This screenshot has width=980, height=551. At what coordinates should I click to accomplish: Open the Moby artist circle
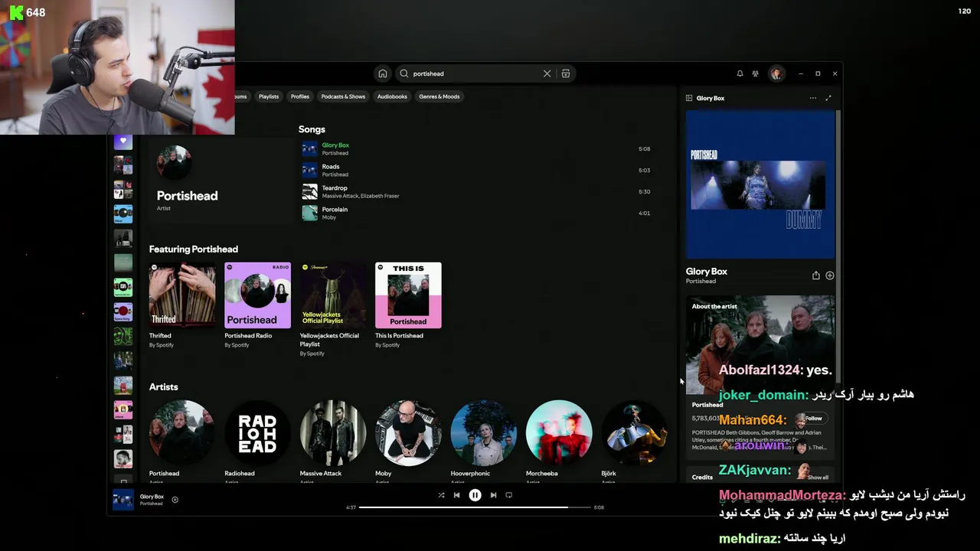[x=408, y=433]
